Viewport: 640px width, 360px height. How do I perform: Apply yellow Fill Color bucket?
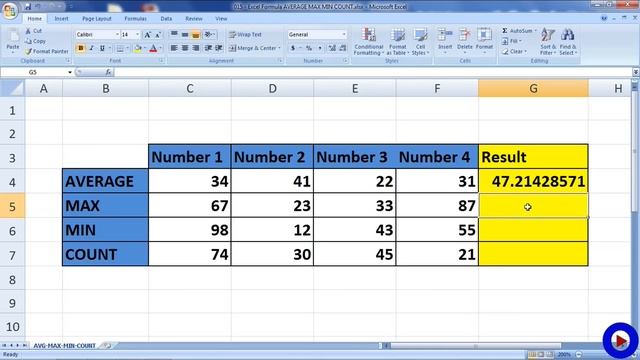[x=138, y=49]
